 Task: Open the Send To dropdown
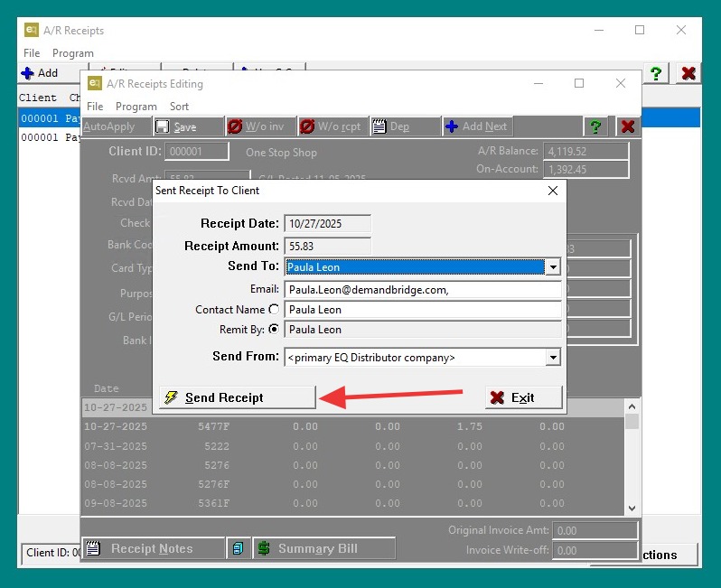(x=553, y=266)
